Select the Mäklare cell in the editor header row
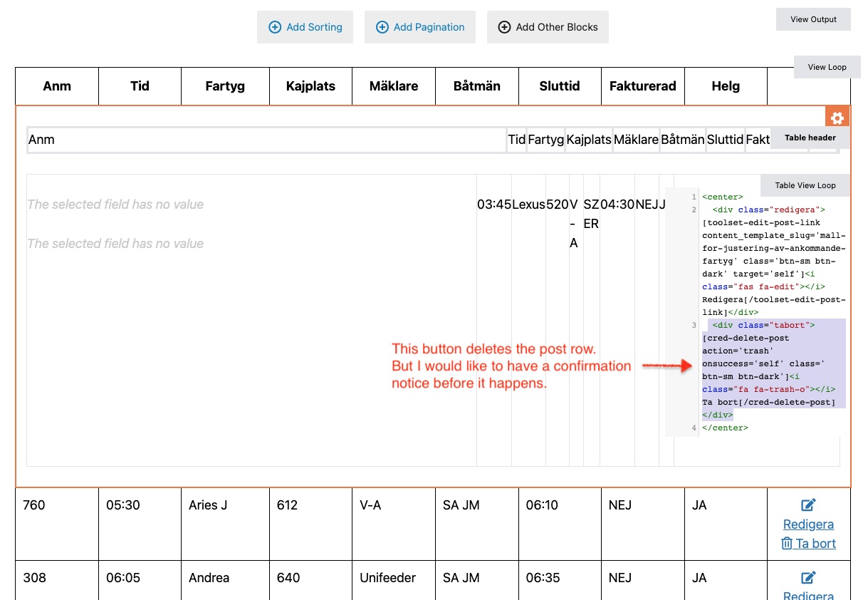This screenshot has width=868, height=600. coord(636,140)
